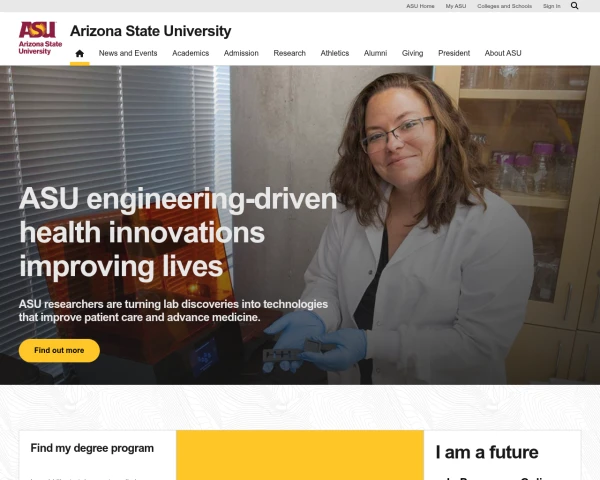Image resolution: width=600 pixels, height=480 pixels.
Task: Open News and Events menu
Action: pyautogui.click(x=128, y=53)
